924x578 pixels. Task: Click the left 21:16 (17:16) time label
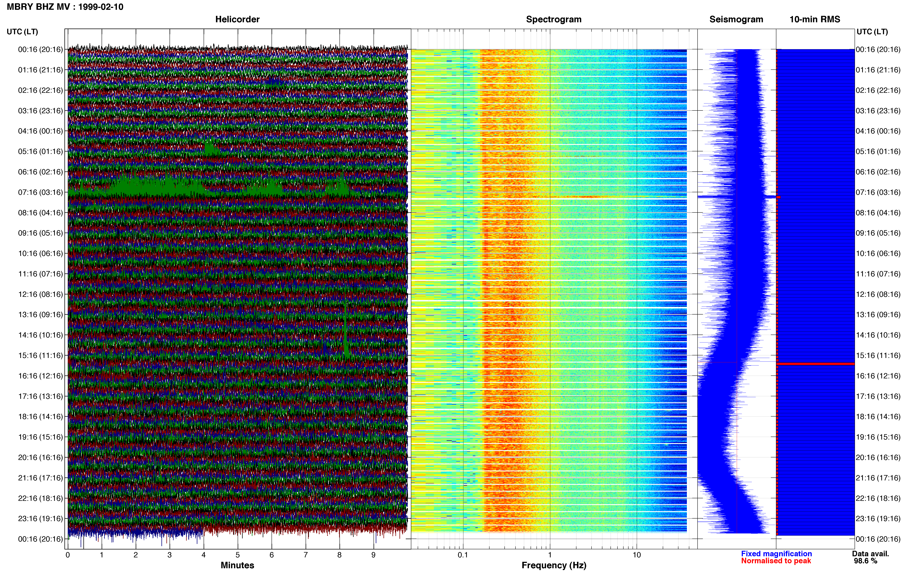pos(41,478)
